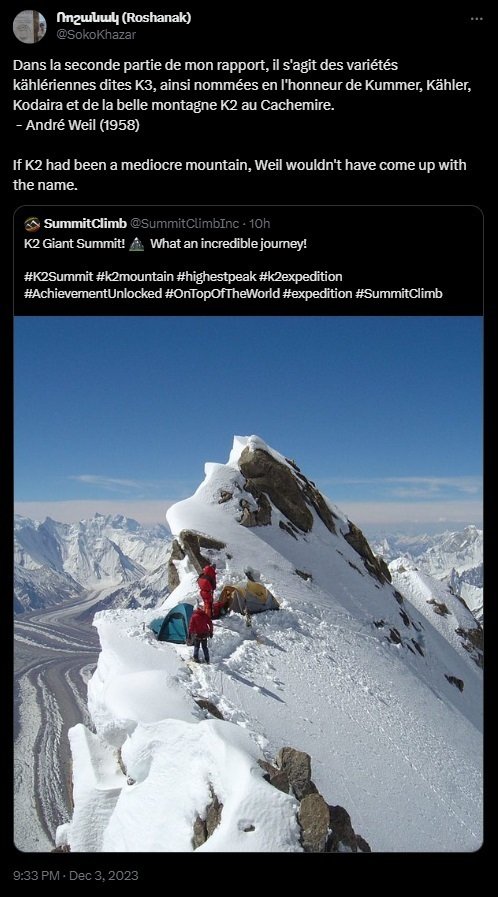Click the SummitClimb logo avatar
Screen dimensions: 498x897
tap(32, 224)
